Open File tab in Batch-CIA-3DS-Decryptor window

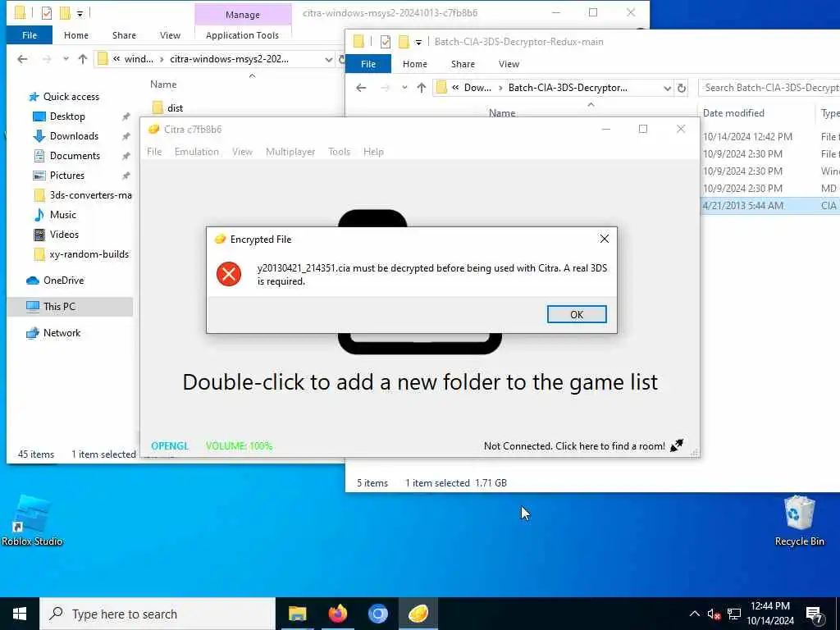(368, 64)
